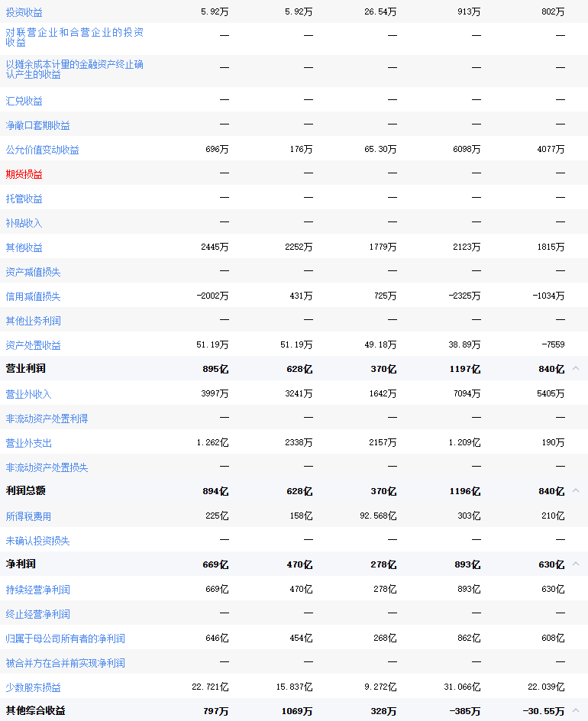Open the 其他收益 item link
This screenshot has width=588, height=721.
(24, 247)
